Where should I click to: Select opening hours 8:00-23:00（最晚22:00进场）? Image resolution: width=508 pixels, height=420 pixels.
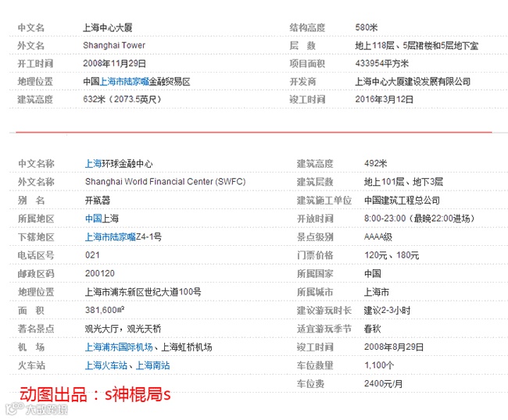420,219
